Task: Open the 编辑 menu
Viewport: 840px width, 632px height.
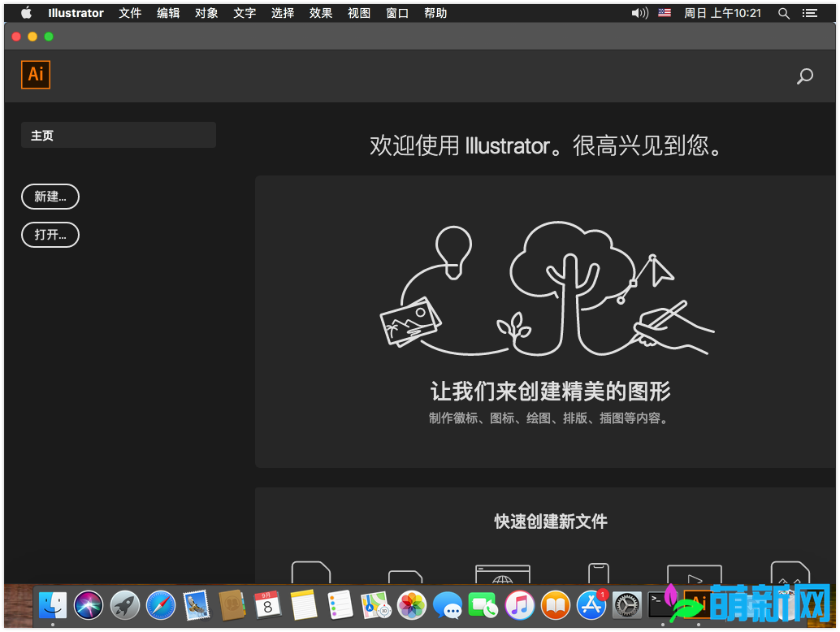Action: tap(168, 13)
